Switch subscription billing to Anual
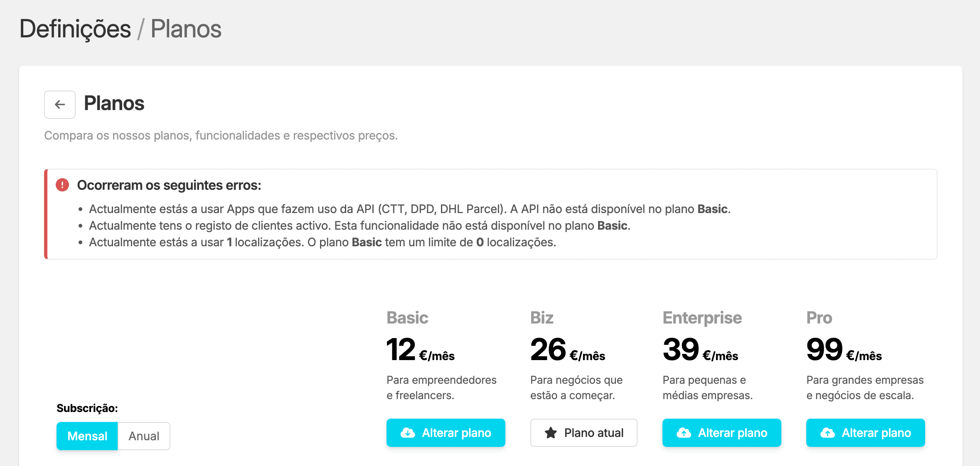Viewport: 980px width, 466px height. tap(144, 436)
